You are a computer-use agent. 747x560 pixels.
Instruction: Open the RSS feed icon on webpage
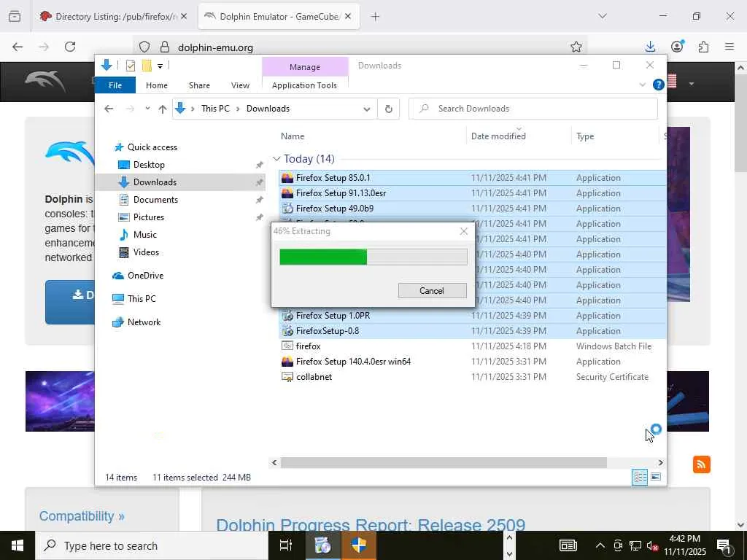(702, 464)
